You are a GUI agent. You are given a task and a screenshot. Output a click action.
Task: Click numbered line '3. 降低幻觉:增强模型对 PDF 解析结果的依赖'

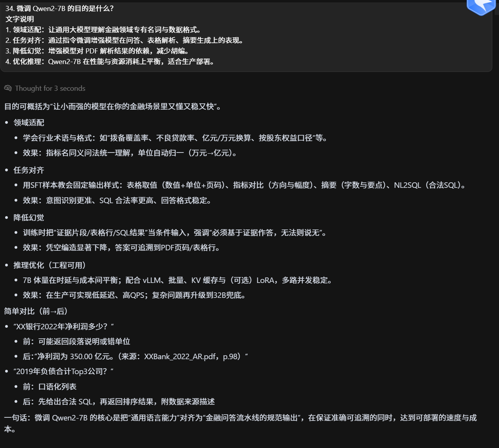pos(98,51)
